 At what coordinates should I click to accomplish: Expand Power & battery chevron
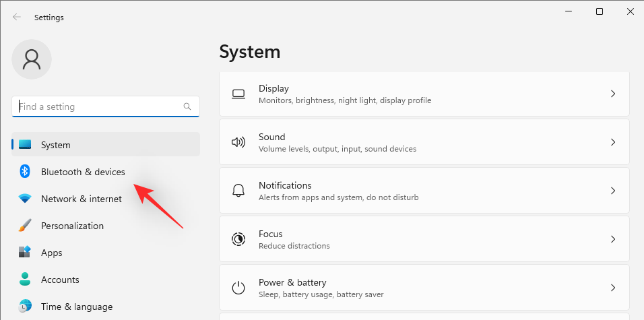point(613,288)
